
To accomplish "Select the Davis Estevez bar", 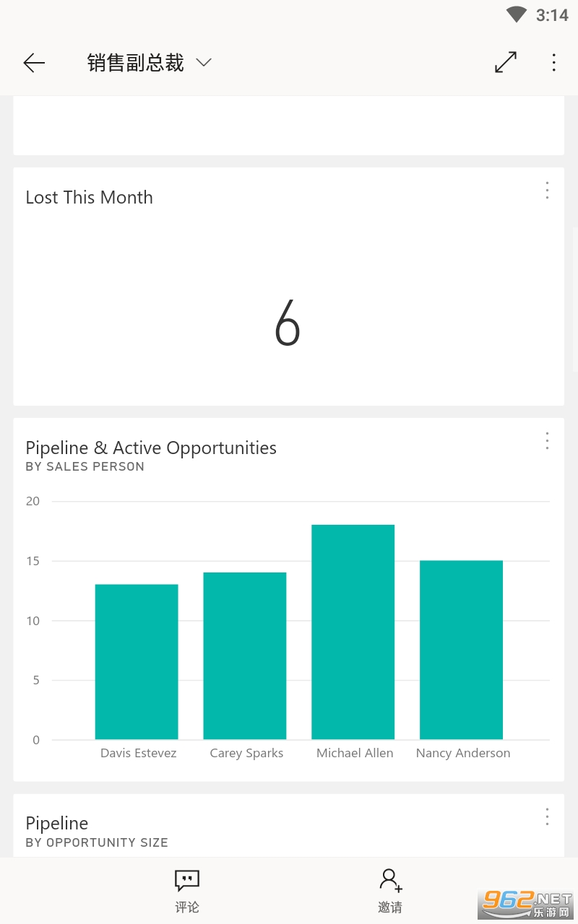I will click(137, 661).
